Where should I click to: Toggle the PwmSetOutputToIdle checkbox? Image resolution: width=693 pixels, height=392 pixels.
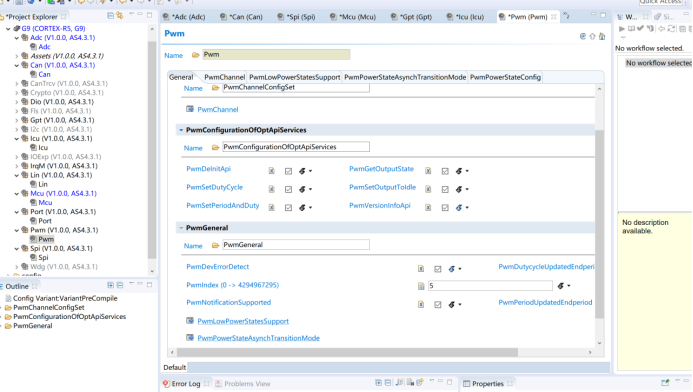(x=445, y=190)
